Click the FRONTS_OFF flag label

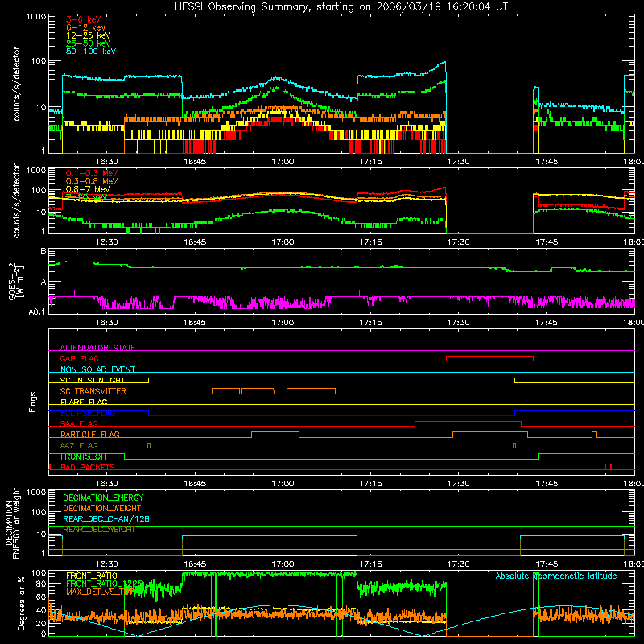click(x=85, y=456)
